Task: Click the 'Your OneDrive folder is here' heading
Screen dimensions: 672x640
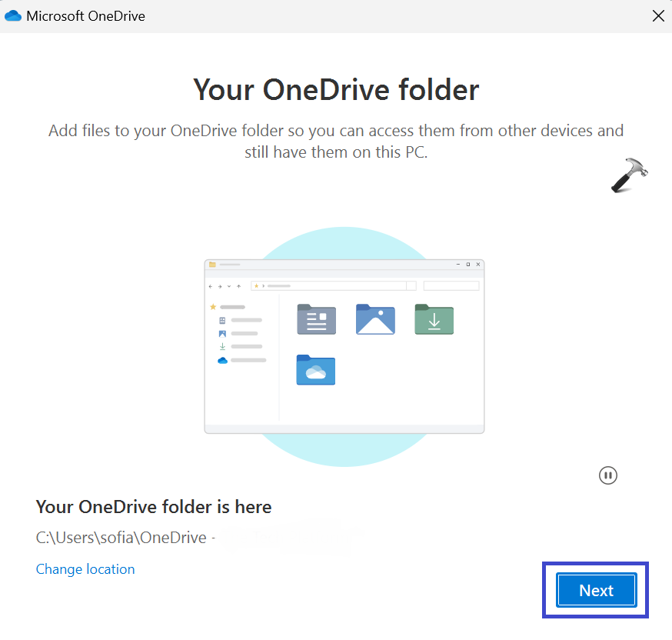Action: pyautogui.click(x=154, y=507)
